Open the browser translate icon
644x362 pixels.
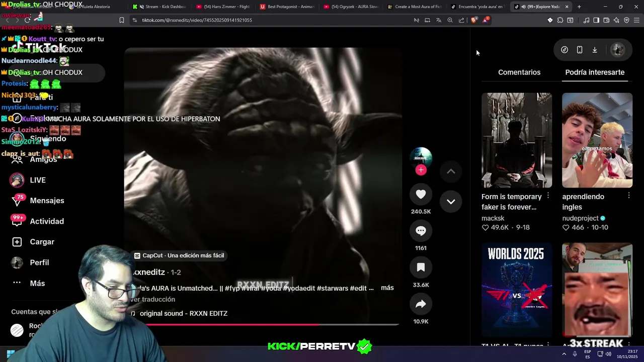[439, 20]
